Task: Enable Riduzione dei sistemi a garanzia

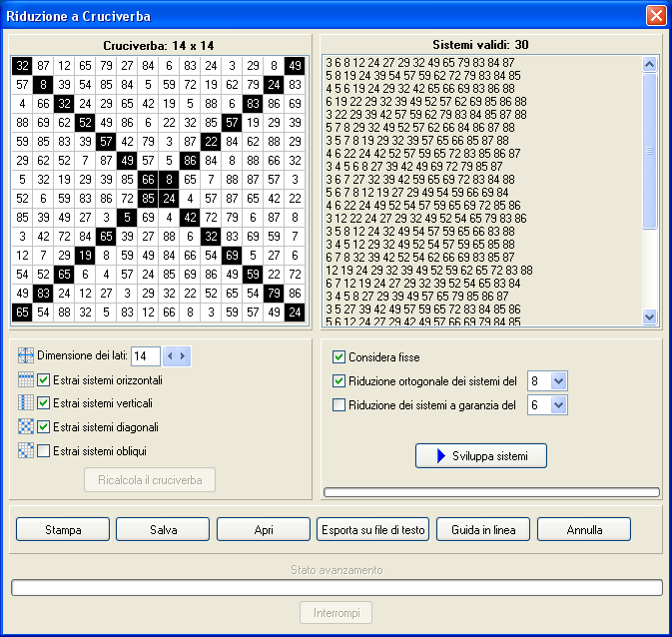Action: click(x=339, y=405)
